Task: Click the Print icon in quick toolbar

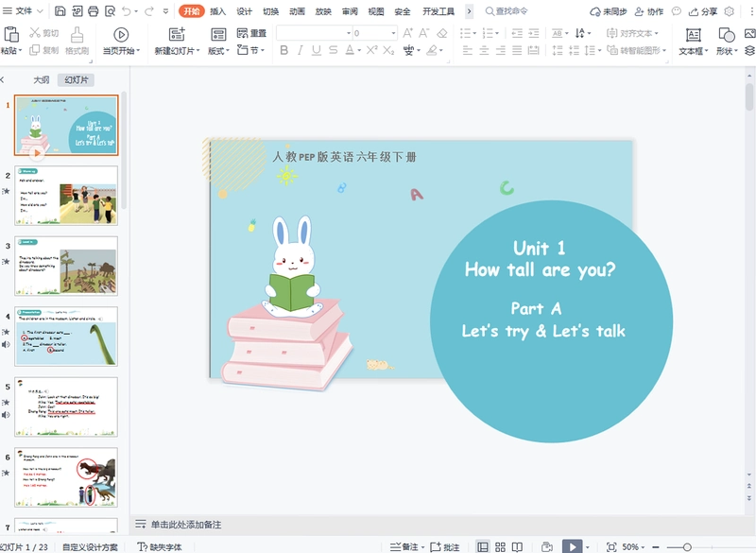Action: point(93,11)
